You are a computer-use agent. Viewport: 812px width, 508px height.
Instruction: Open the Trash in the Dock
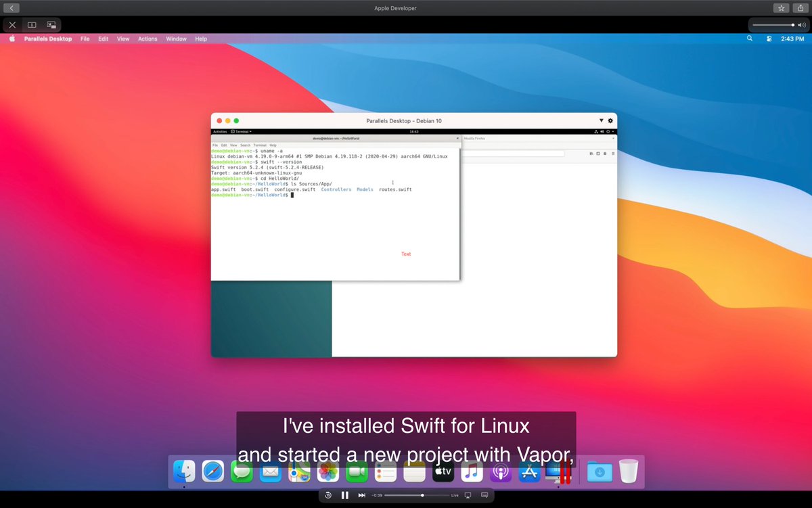point(629,471)
